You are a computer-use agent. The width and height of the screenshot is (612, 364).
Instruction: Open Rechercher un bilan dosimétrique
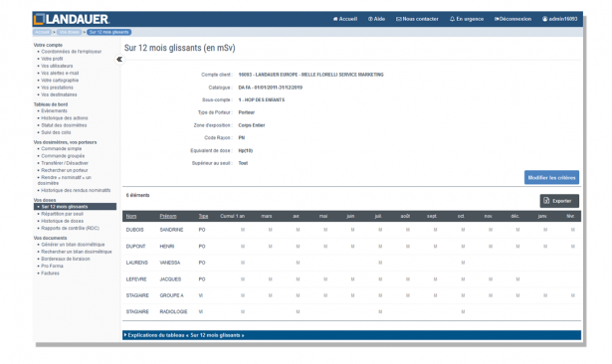pyautogui.click(x=77, y=252)
